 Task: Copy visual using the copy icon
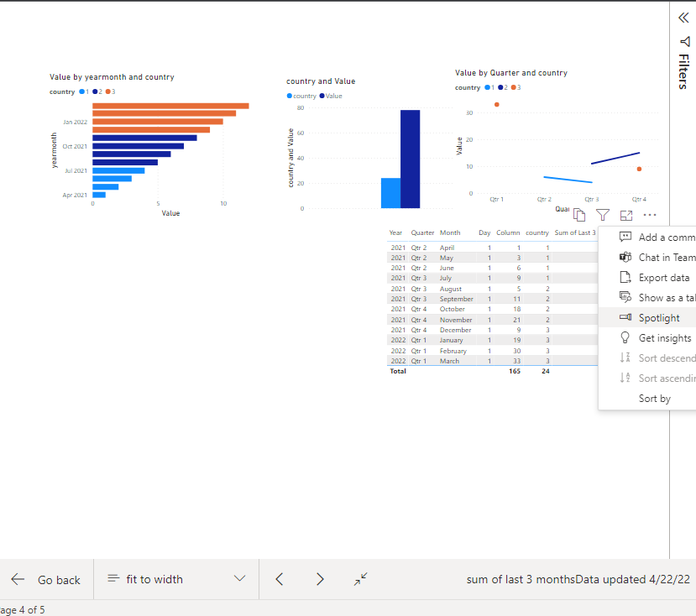click(579, 215)
